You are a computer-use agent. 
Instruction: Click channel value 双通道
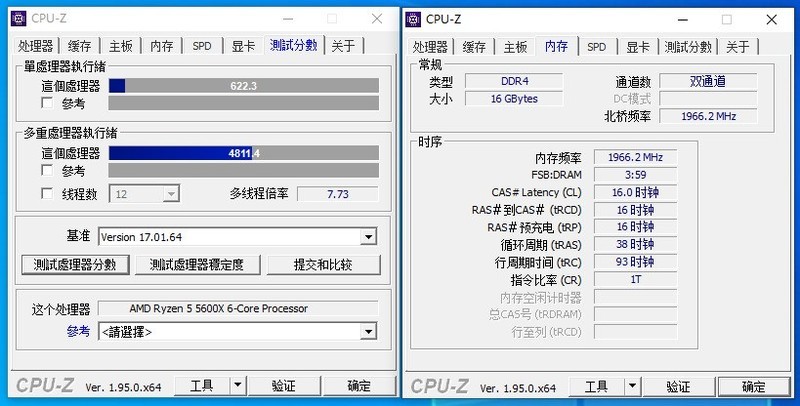coord(708,81)
